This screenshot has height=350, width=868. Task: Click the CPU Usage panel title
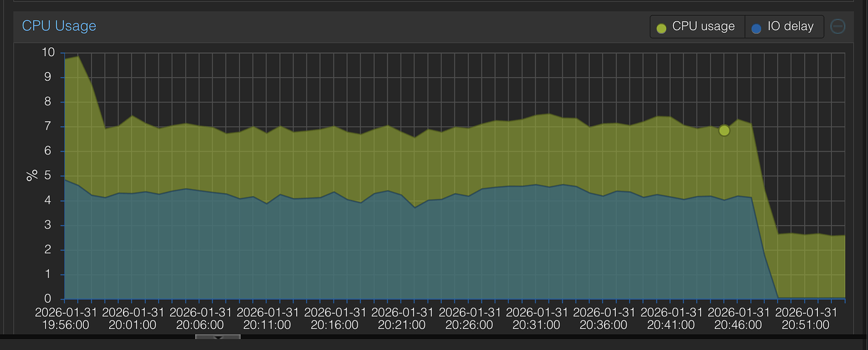tap(59, 26)
